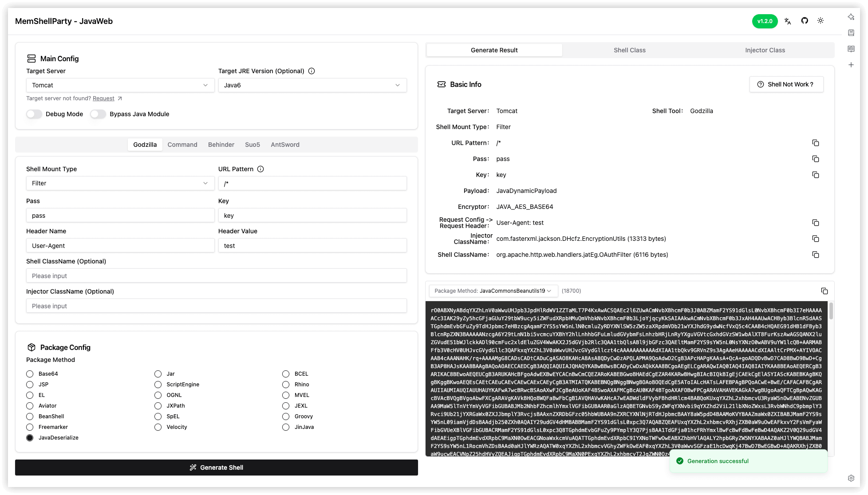The width and height of the screenshot is (868, 495).
Task: Select the JavaDeserialize package method
Action: [x=30, y=438]
